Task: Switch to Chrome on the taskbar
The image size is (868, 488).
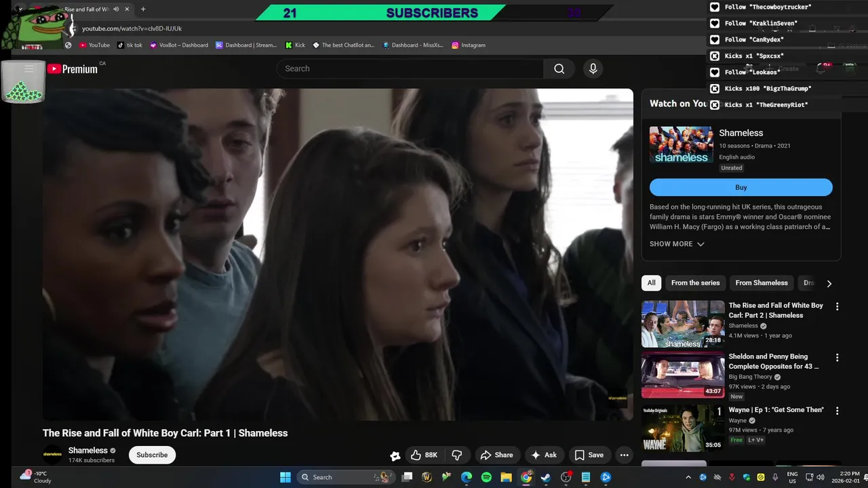Action: tap(526, 477)
